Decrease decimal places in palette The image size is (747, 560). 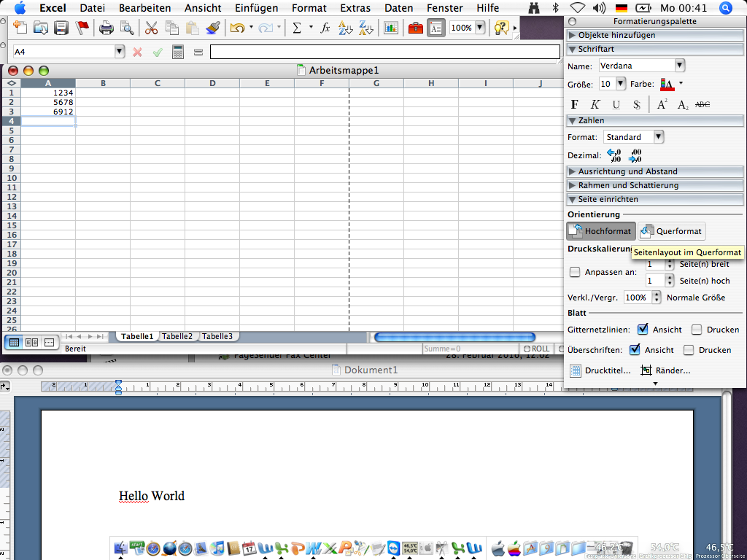coord(635,155)
